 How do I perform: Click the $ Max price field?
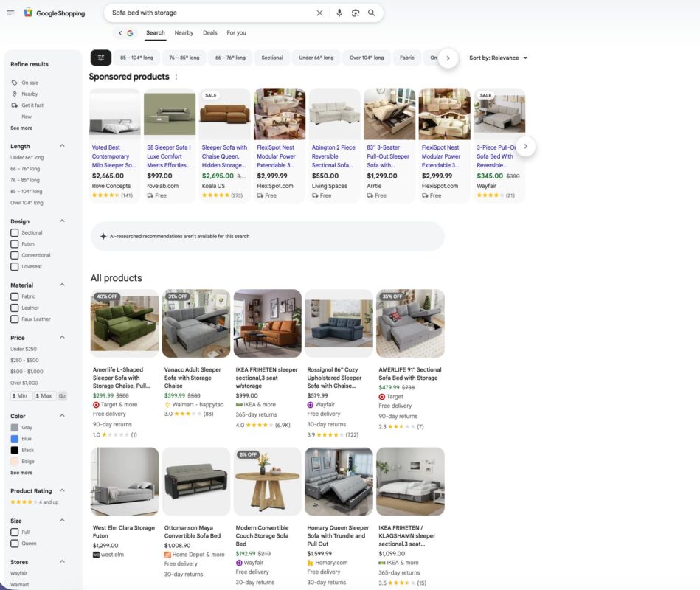pos(45,396)
